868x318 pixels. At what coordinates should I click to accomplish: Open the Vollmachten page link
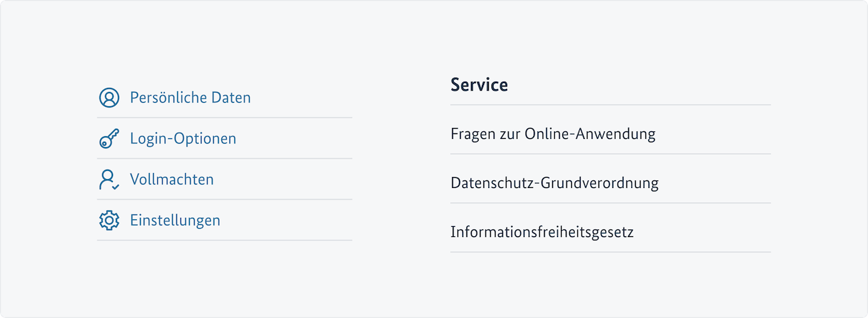click(x=172, y=180)
